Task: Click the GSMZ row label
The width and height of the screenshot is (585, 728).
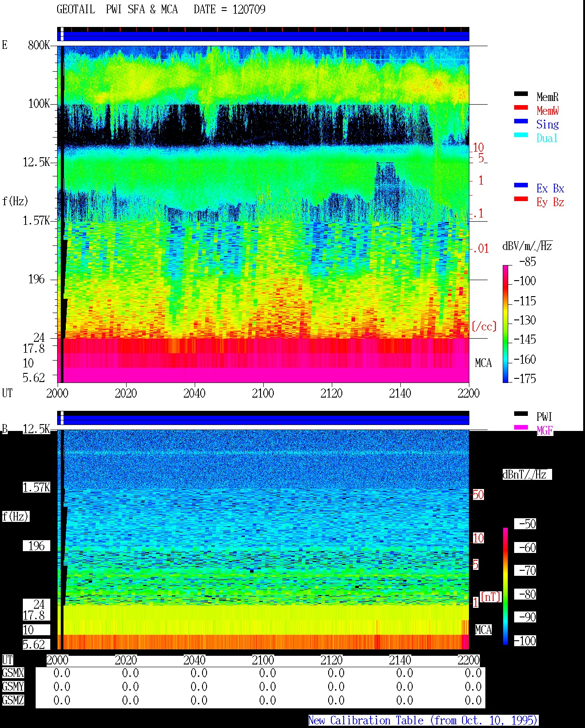Action: coord(13,701)
